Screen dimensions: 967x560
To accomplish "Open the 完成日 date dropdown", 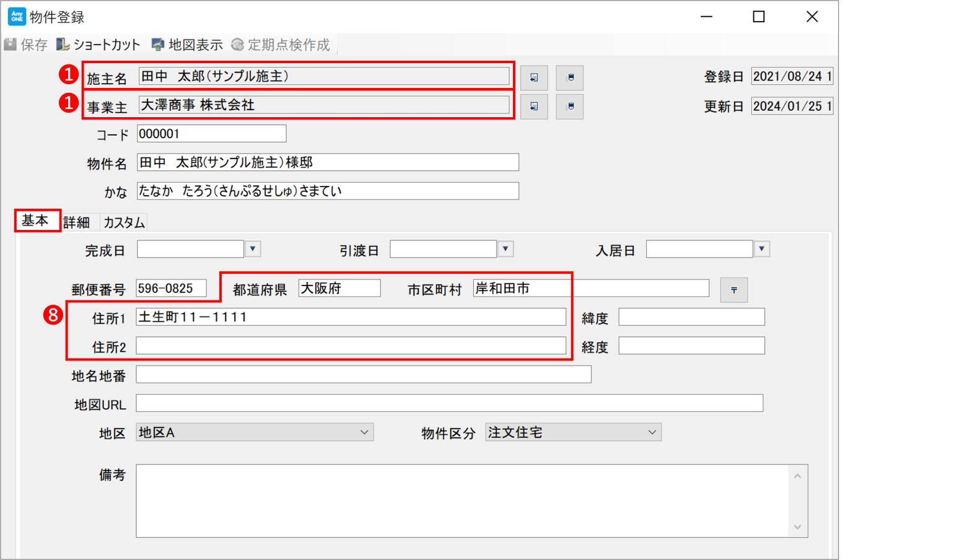I will tap(253, 249).
